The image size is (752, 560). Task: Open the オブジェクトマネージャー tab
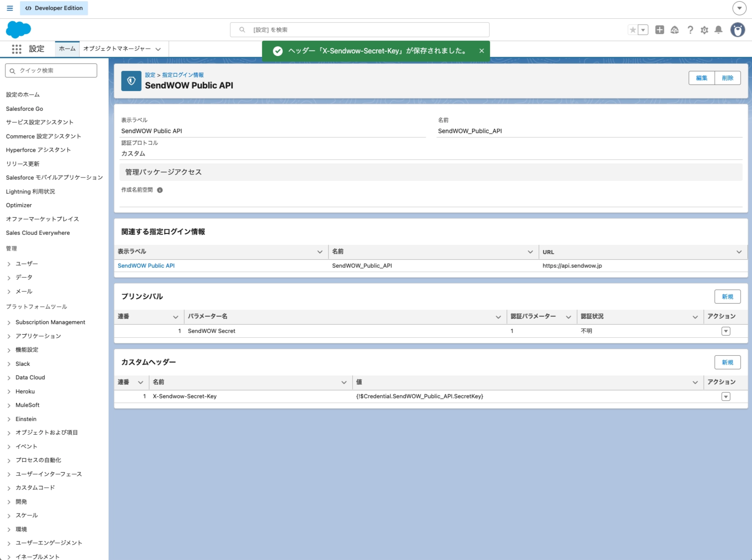point(117,49)
